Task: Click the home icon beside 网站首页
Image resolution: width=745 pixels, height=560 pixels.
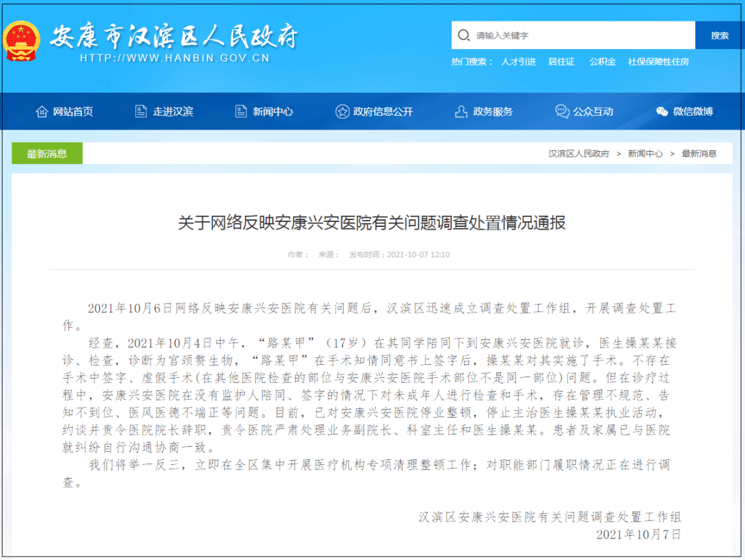Action: coord(41,112)
